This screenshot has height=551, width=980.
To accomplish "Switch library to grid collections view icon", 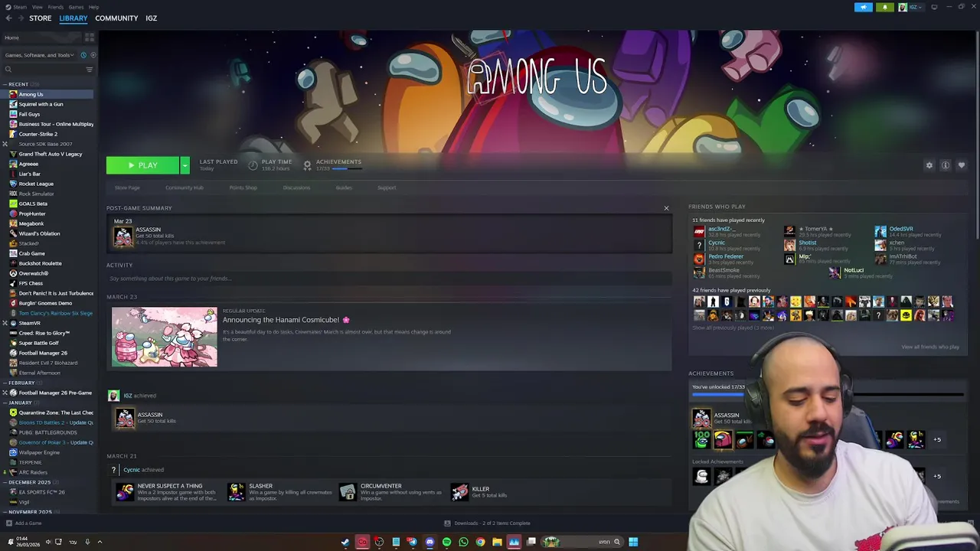I will (90, 37).
